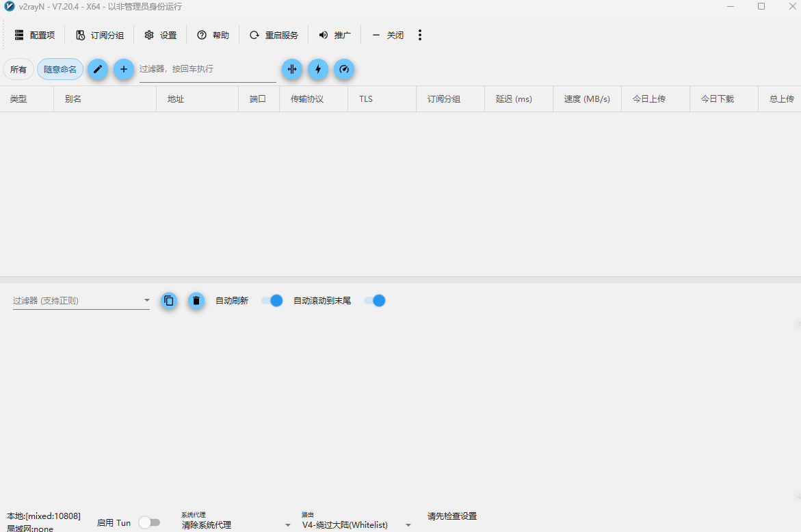The width and height of the screenshot is (801, 532).
Task: Click the speedometer speed test icon
Action: coord(344,69)
